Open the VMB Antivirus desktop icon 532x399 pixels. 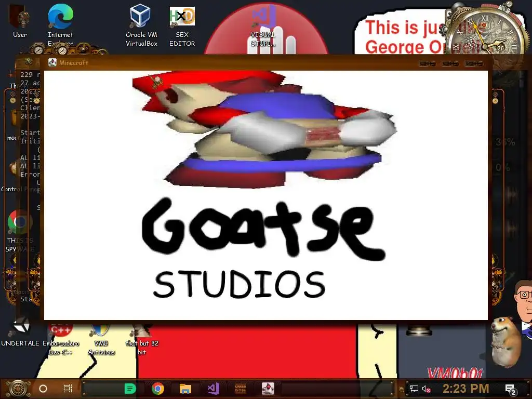[x=101, y=339]
